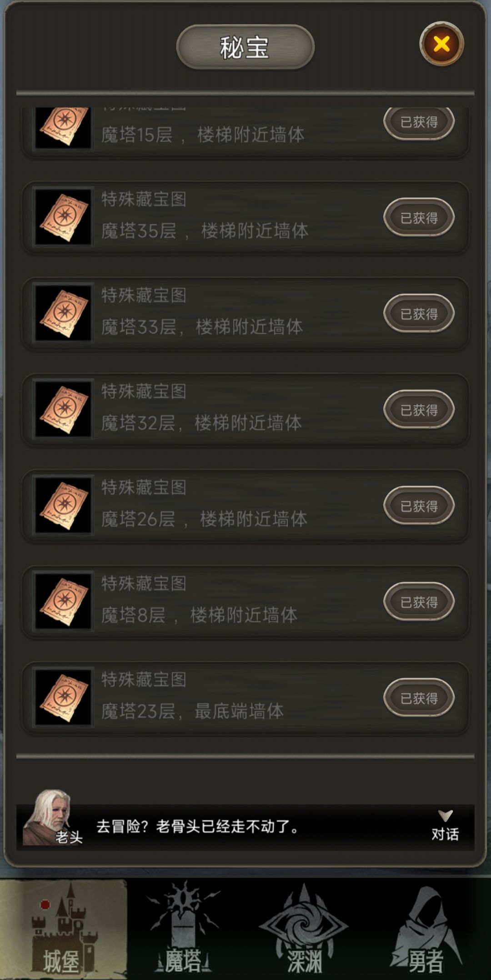Tap the treasure map icon for 魔塔26层
This screenshot has width=491, height=980.
click(x=63, y=505)
